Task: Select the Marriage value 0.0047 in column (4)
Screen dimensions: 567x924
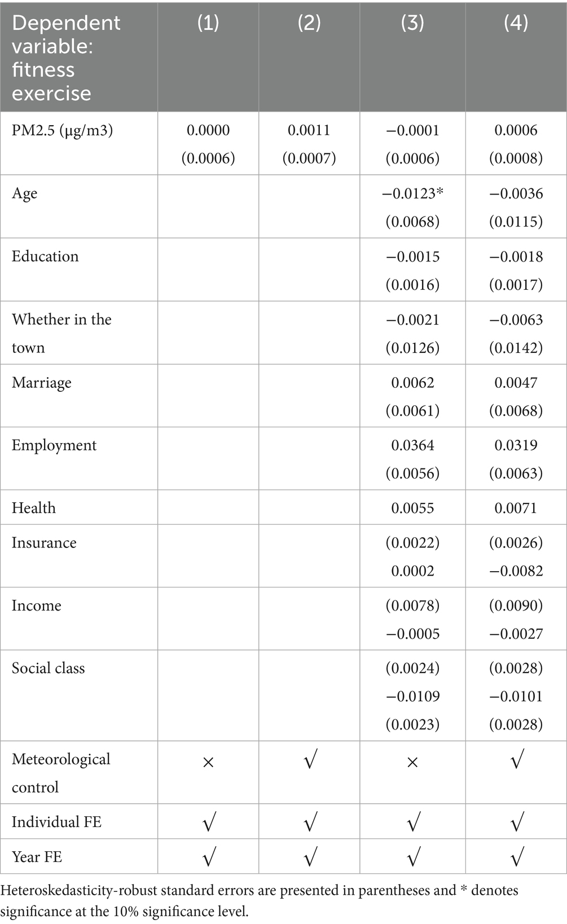Action: pos(516,383)
